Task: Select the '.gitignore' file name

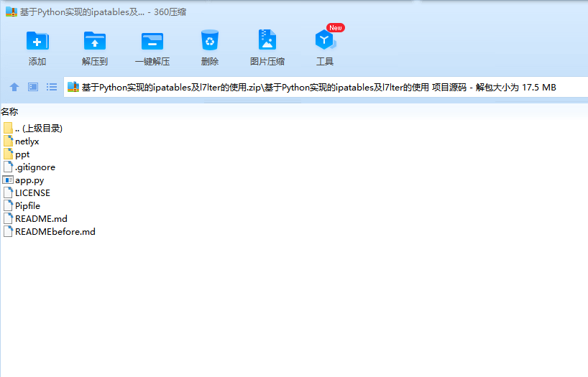Action: click(x=35, y=167)
